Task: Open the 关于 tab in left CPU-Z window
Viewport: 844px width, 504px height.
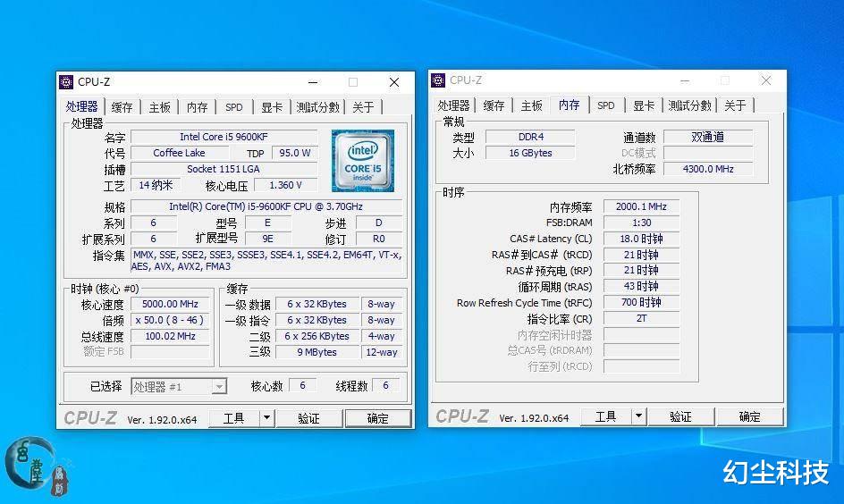Action: (x=363, y=107)
